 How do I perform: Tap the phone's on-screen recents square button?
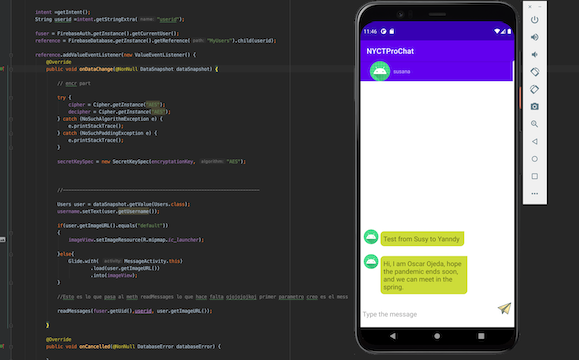click(481, 336)
